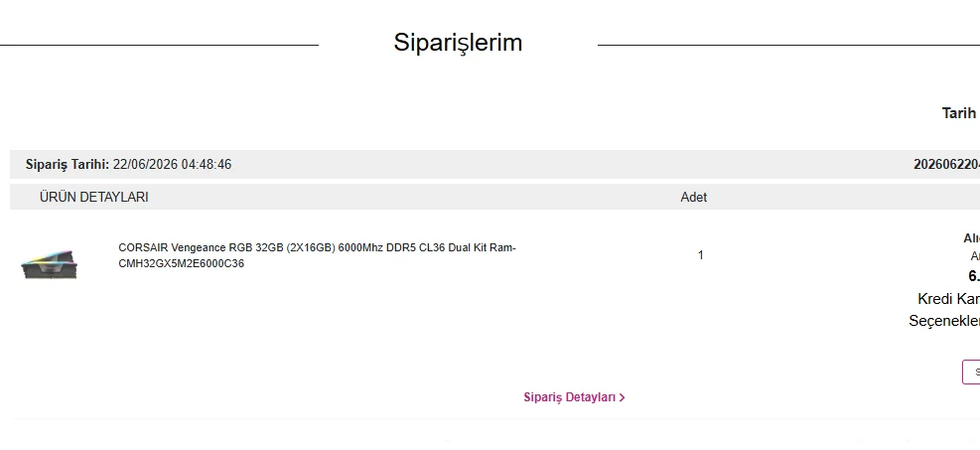Image resolution: width=980 pixels, height=450 pixels.
Task: Click the chevron next to Sipariş Detayları
Action: coord(622,397)
